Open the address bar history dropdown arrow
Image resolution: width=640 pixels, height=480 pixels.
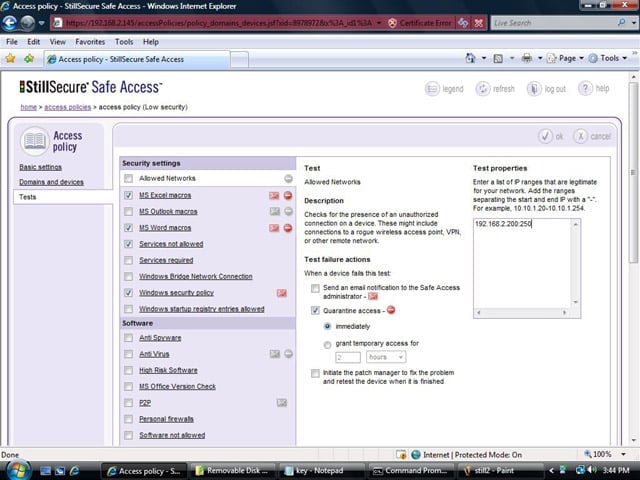tap(379, 23)
